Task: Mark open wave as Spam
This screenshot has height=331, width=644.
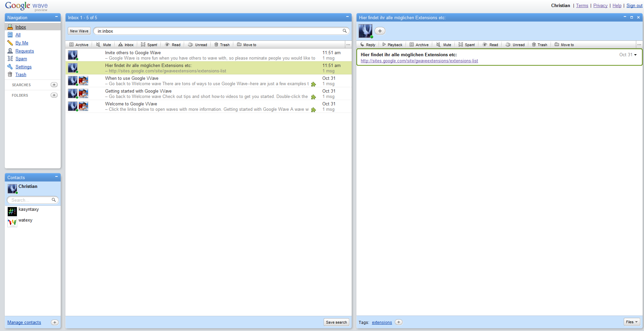Action: click(x=467, y=45)
